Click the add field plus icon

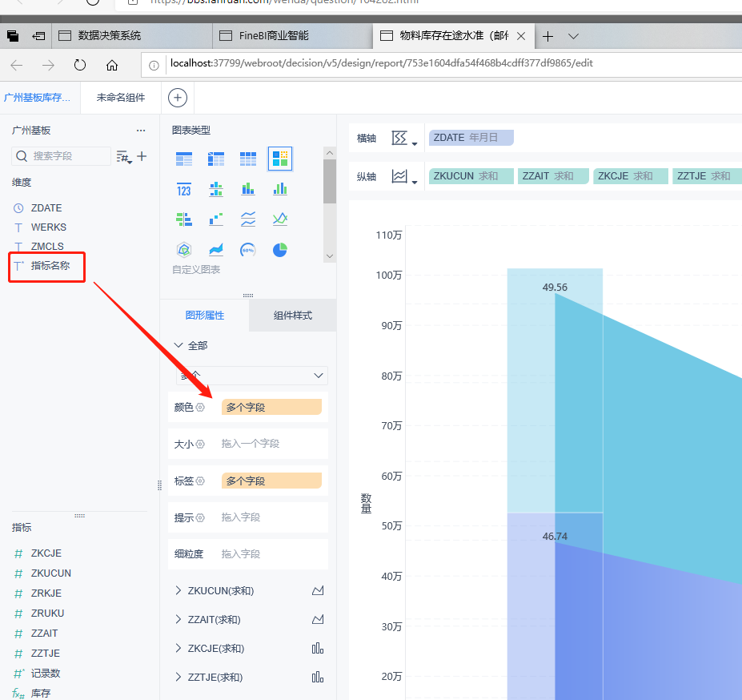(x=142, y=156)
